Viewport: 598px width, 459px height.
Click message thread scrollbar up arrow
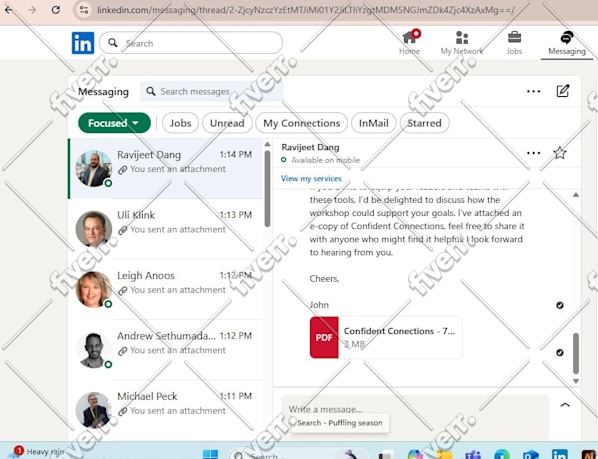click(x=576, y=195)
